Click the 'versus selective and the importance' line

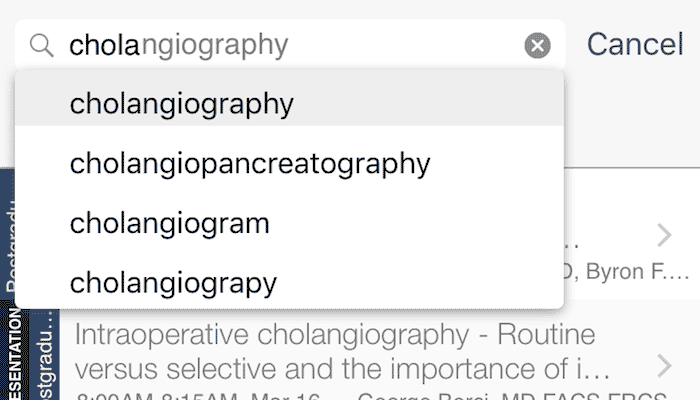click(x=342, y=369)
